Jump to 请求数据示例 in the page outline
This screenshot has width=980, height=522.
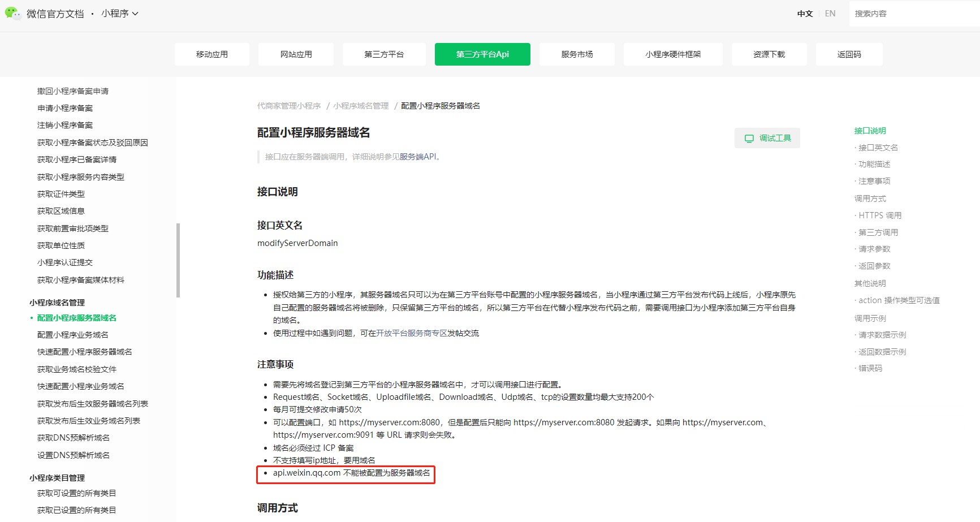(x=882, y=335)
